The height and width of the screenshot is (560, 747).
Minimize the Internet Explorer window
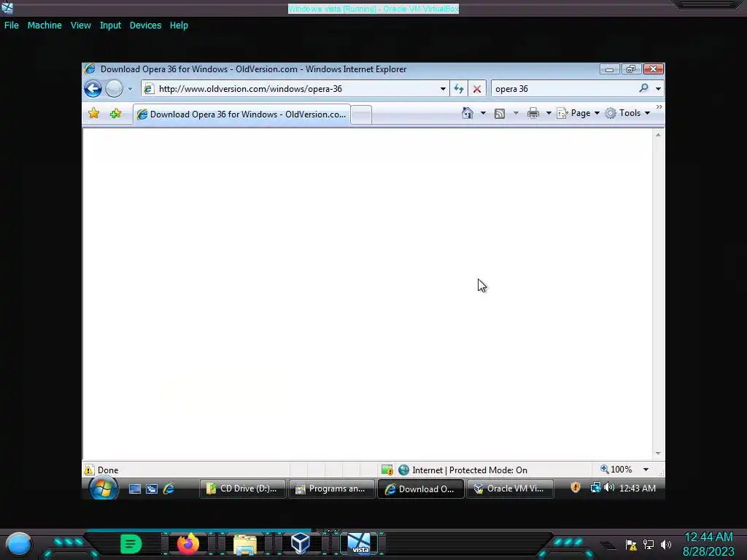tap(609, 69)
